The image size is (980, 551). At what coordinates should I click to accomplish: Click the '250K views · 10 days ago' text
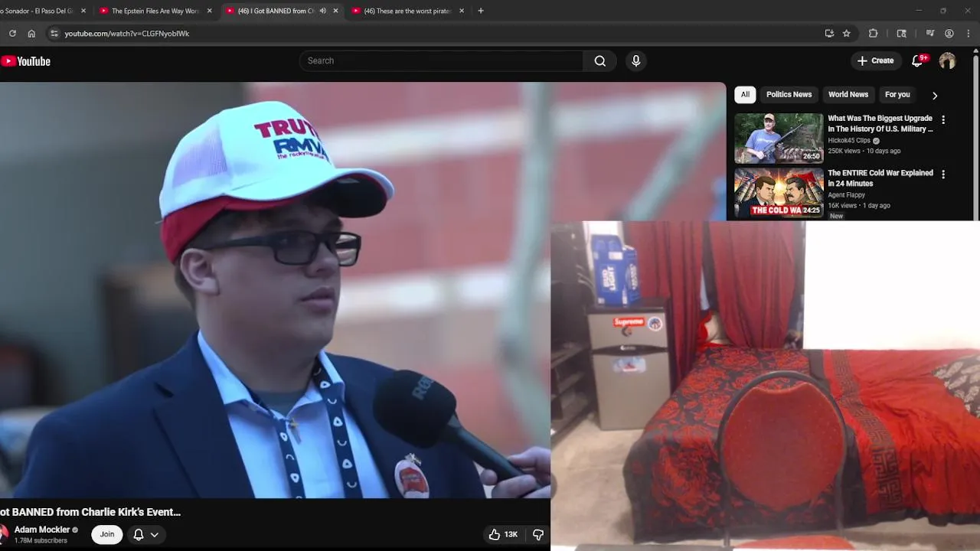pos(864,152)
